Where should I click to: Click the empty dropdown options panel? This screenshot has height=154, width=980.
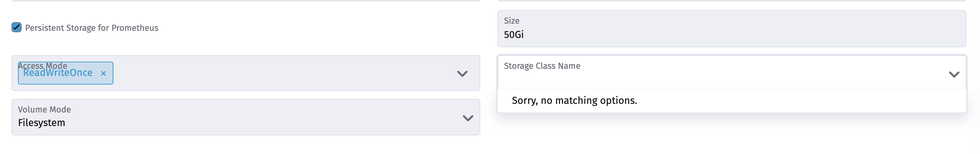[x=799, y=101]
